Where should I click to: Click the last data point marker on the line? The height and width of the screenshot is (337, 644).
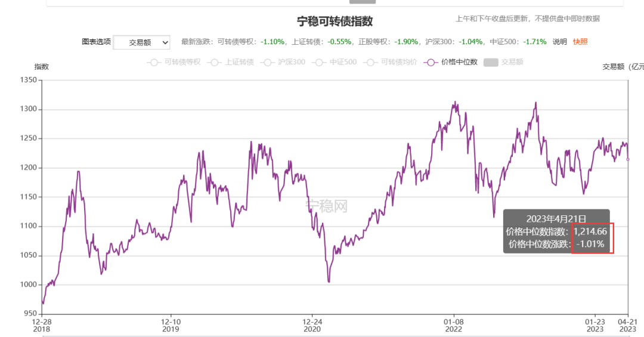point(627,159)
